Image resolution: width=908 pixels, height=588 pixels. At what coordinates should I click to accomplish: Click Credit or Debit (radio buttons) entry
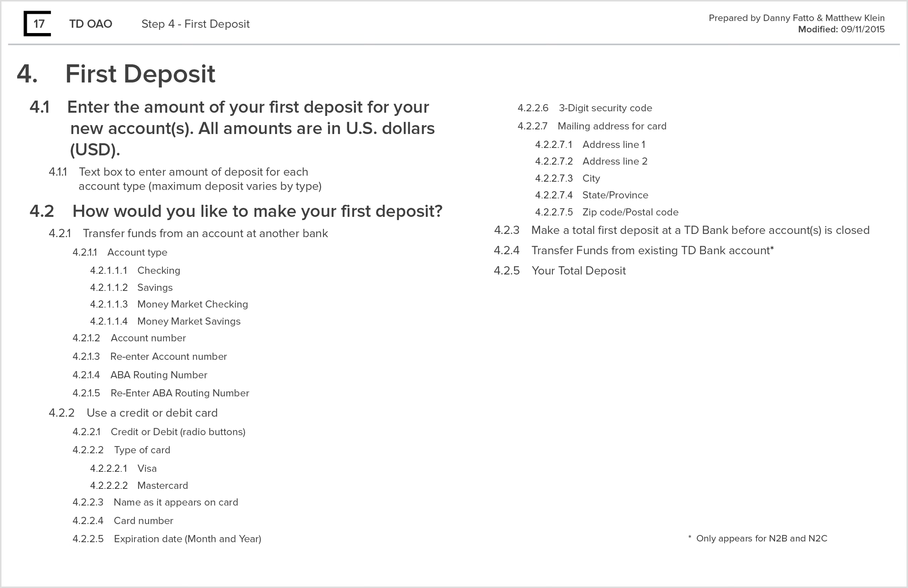pos(178,432)
